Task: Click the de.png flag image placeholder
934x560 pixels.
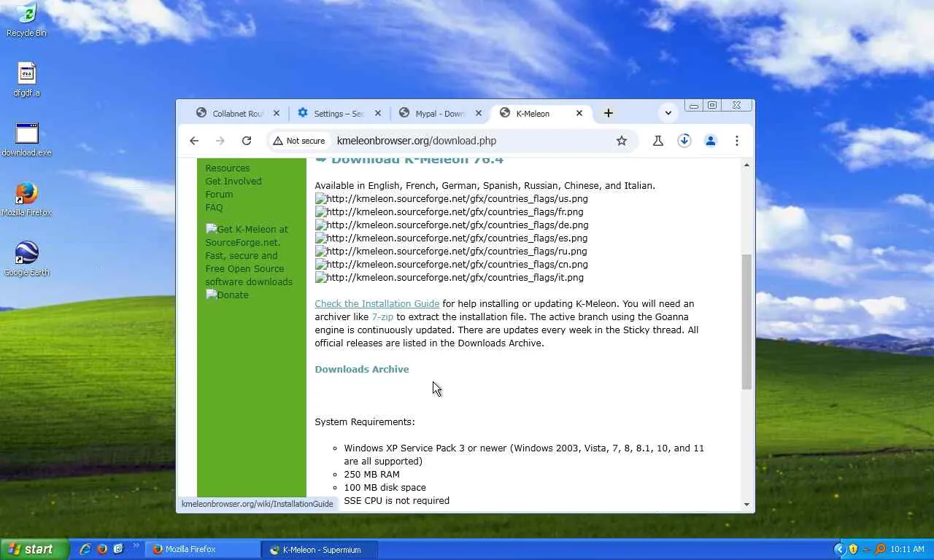Action: pyautogui.click(x=452, y=225)
